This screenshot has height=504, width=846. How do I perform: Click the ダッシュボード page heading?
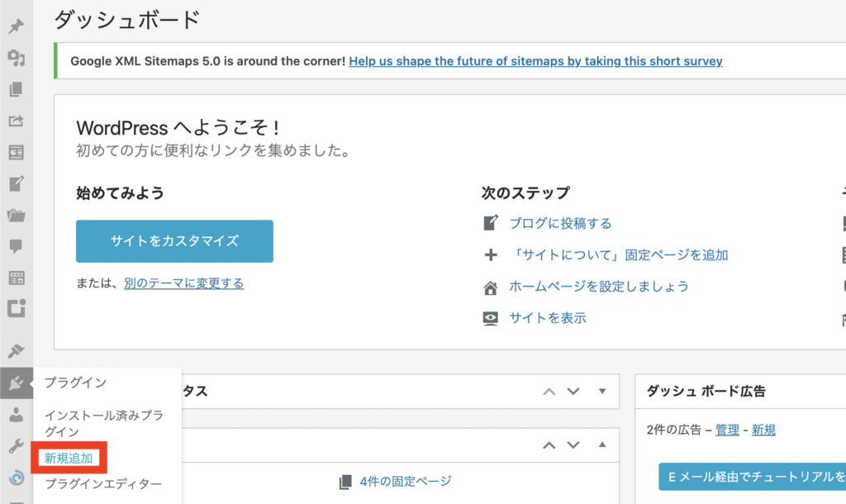(127, 20)
